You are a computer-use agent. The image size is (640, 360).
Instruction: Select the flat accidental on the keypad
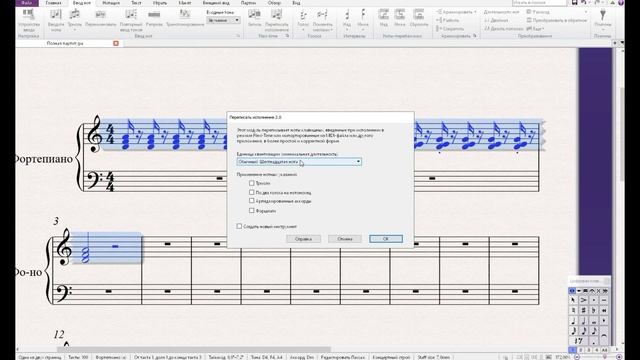[x=594, y=310]
